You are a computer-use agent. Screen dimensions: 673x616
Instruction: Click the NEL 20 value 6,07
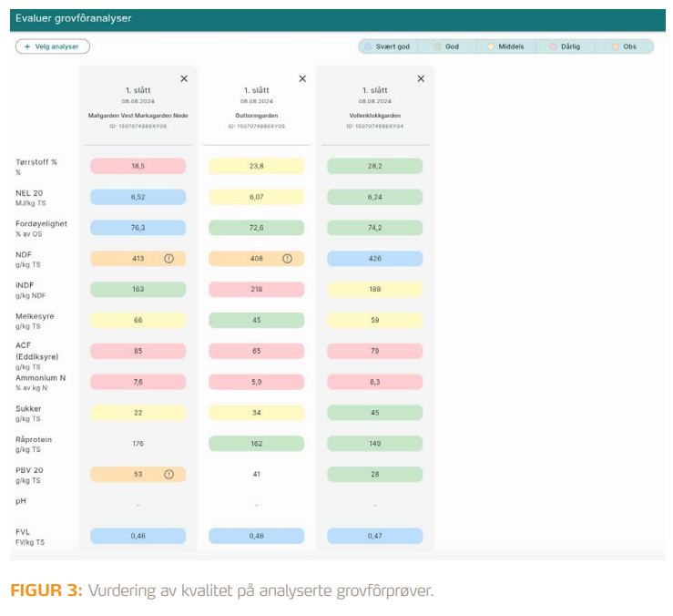point(257,197)
